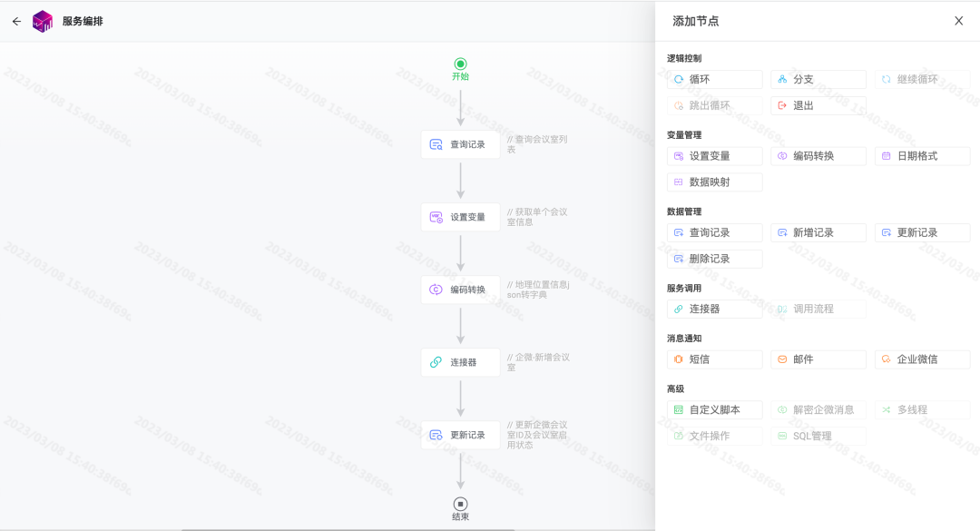
Task: Click the 获取单个会议室信息 comment text
Action: tap(537, 217)
